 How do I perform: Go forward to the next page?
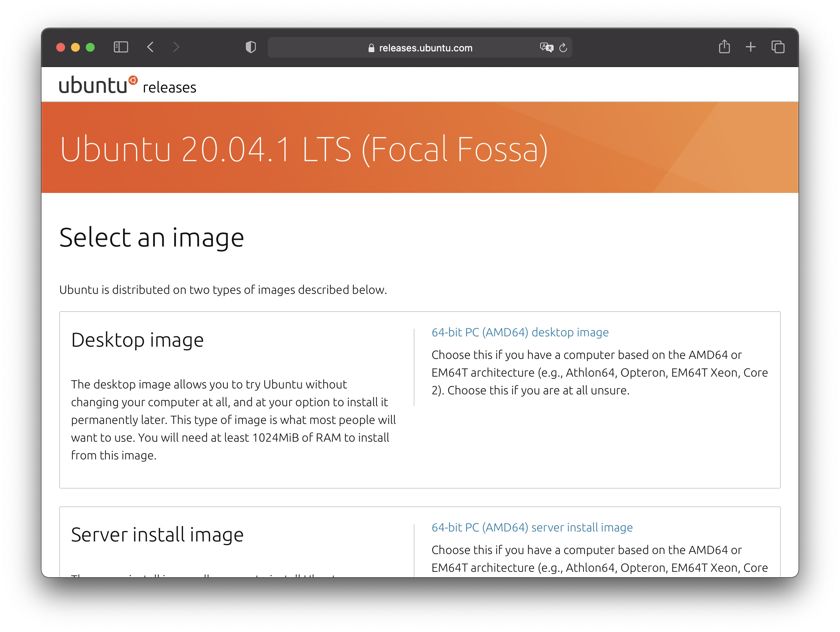(176, 47)
